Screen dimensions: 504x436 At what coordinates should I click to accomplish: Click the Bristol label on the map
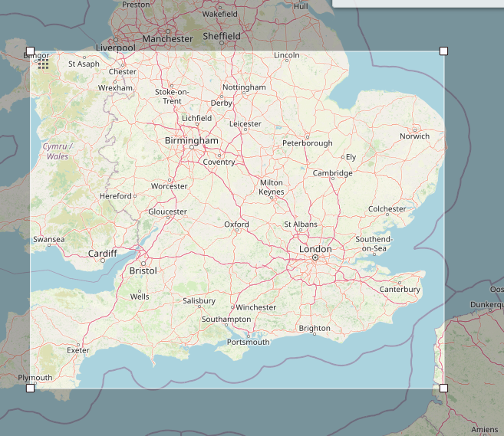(143, 271)
